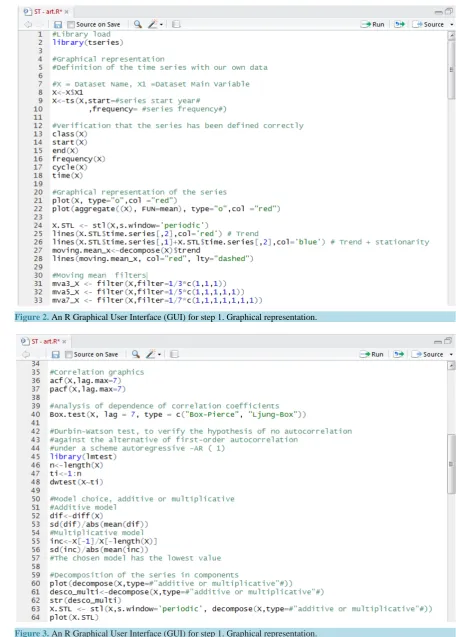The image size is (456, 637).
Task: Click the code tools wand in Figure 3 editor
Action: 150,354
